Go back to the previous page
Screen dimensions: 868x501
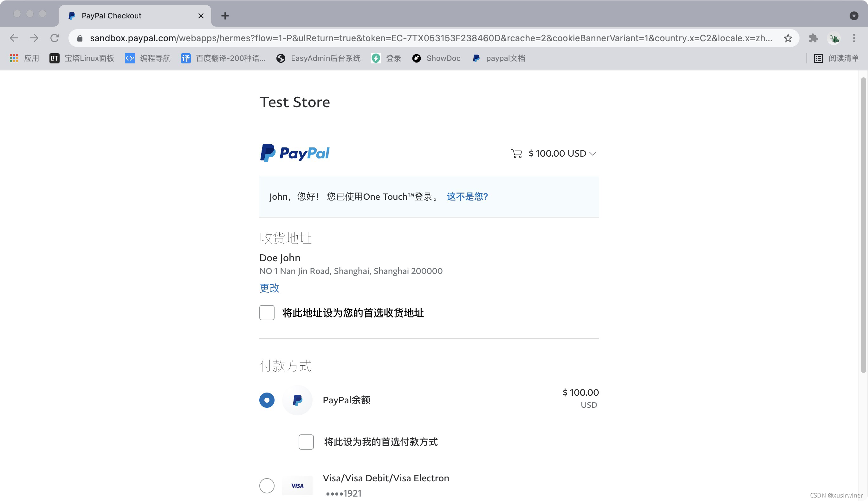(x=14, y=38)
